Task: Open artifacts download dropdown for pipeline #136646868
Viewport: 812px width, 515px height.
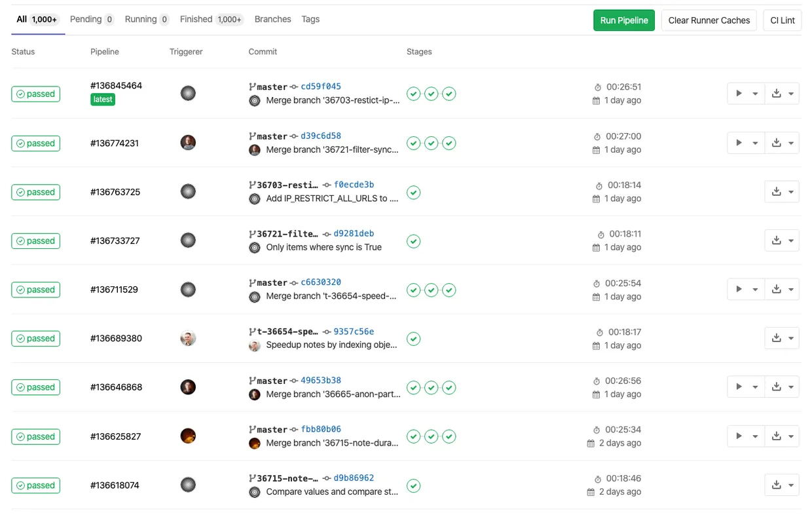Action: tap(782, 387)
